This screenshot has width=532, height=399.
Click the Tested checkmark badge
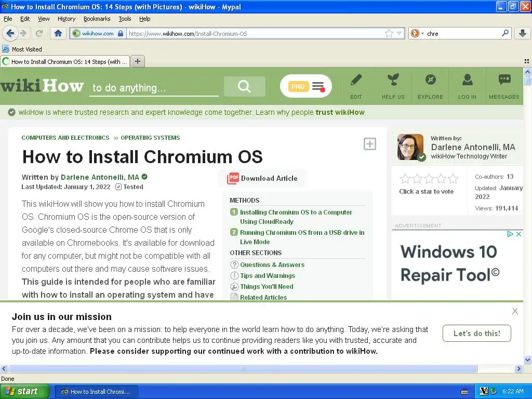(129, 187)
